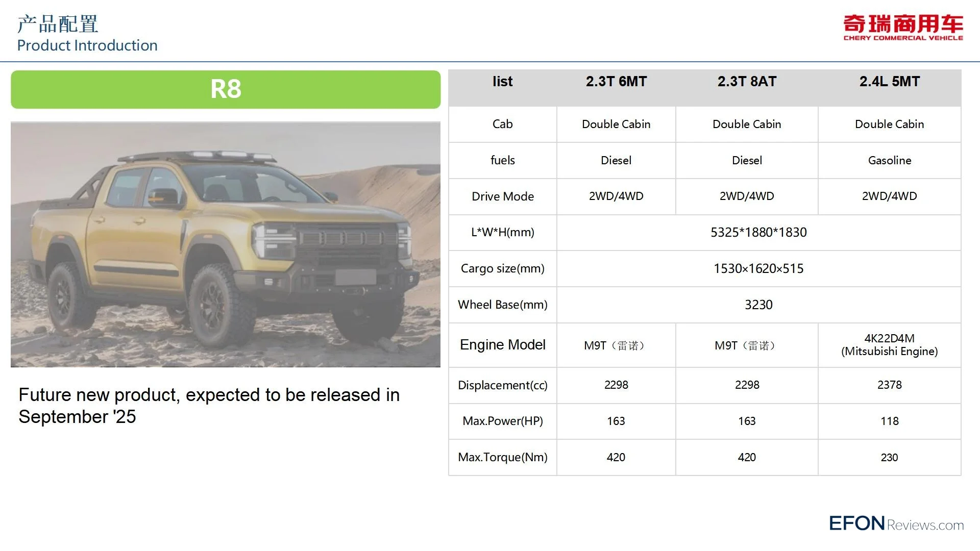
Task: Select '2WD/4WD' under 2.3T 8AT
Action: [x=747, y=196]
